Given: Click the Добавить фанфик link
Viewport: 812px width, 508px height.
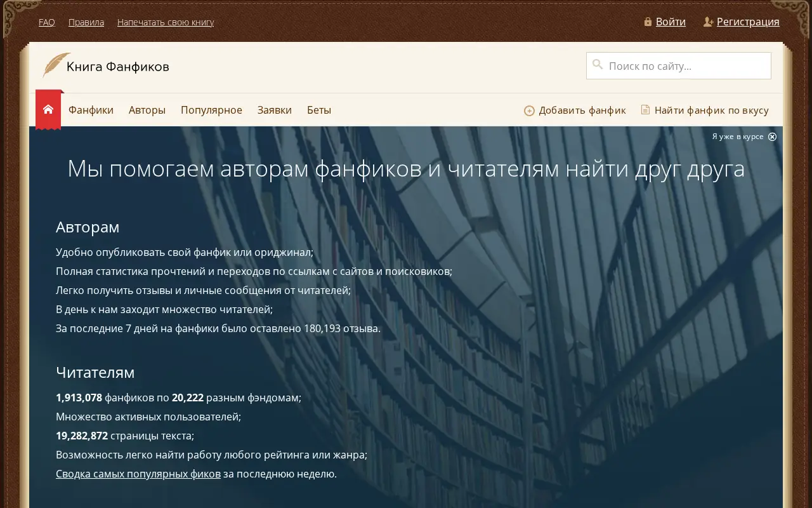Looking at the screenshot, I should pos(582,110).
